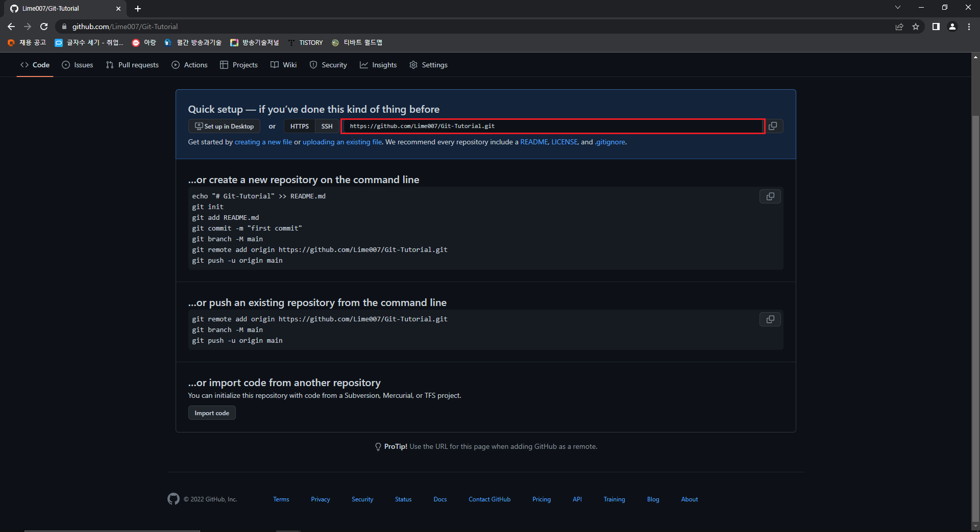Open the .gitignore link
This screenshot has width=980, height=532.
(x=610, y=142)
